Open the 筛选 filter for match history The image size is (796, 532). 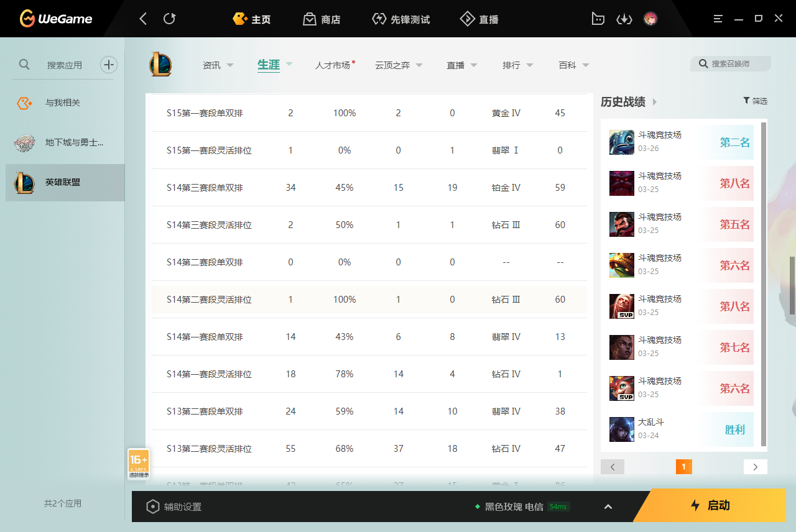coord(755,101)
